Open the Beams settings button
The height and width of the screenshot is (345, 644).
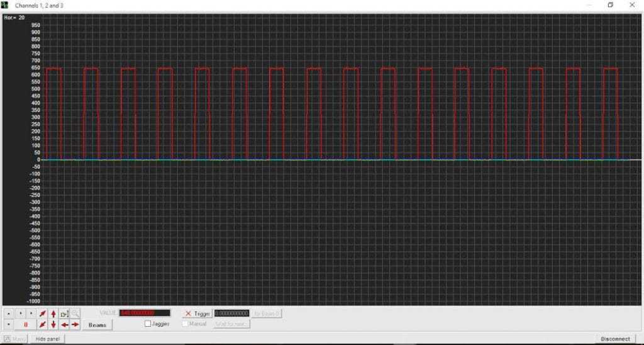97,325
